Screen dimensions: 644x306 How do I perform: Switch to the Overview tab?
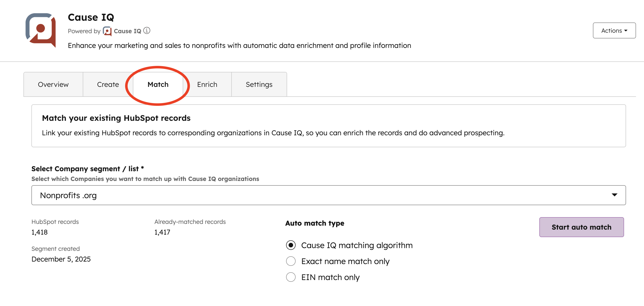53,84
